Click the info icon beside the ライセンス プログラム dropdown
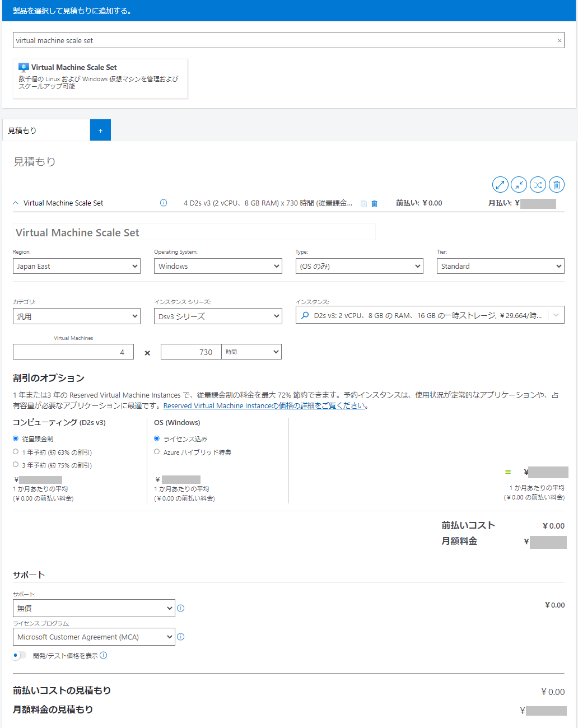The height and width of the screenshot is (728, 578). pyautogui.click(x=180, y=637)
